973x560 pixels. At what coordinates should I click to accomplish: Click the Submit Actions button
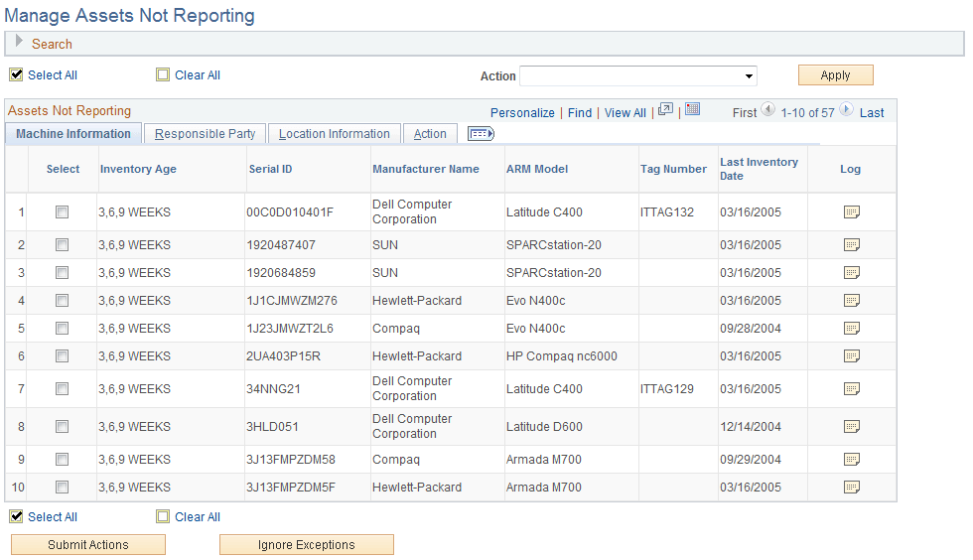(x=88, y=544)
